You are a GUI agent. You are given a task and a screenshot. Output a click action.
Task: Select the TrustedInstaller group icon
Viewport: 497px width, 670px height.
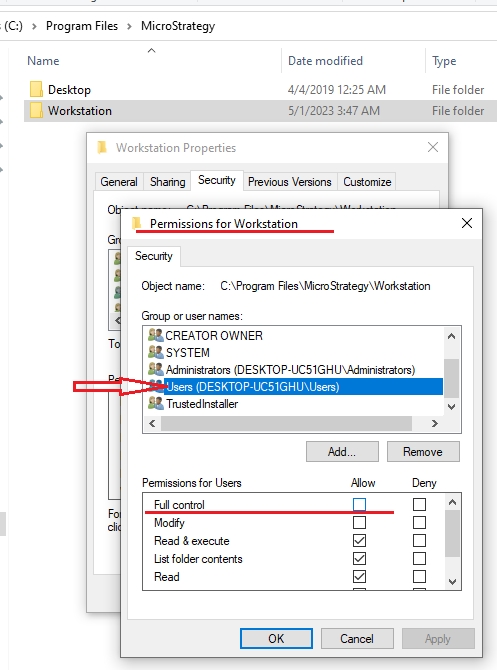pos(156,404)
